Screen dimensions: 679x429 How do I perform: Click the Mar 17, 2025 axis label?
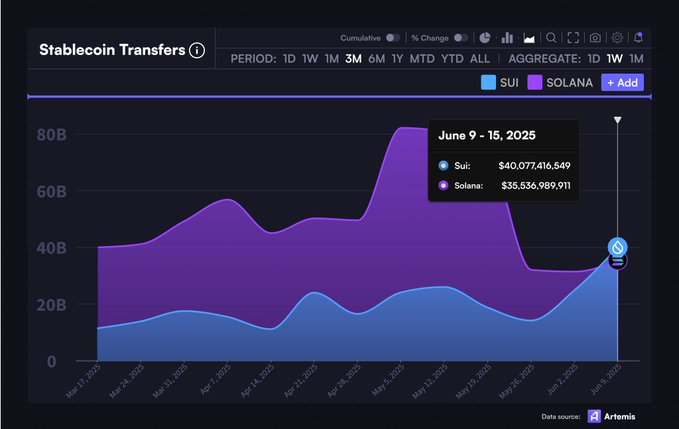(83, 381)
